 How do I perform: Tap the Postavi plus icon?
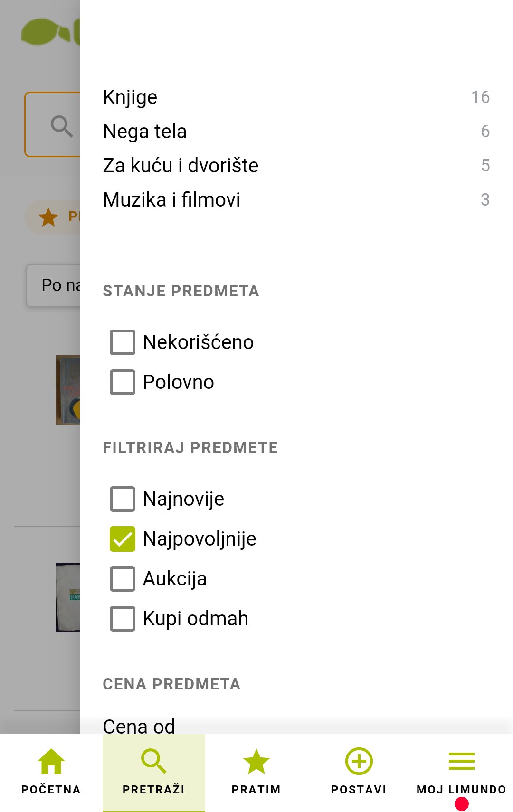(359, 761)
